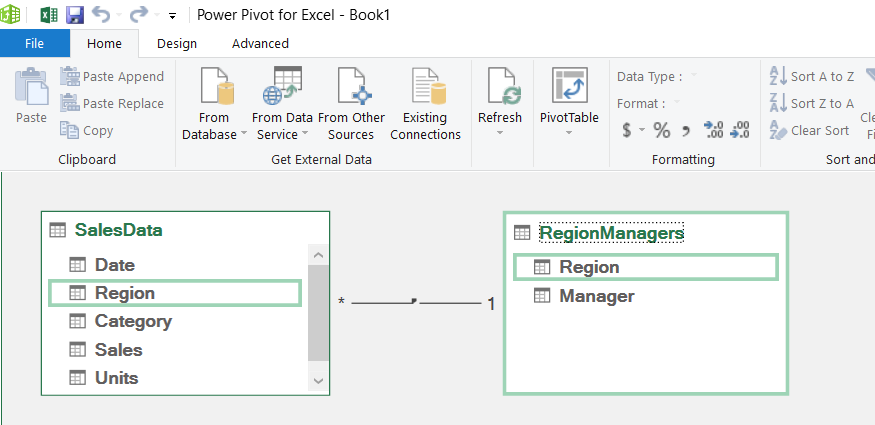Select the Home ribbon tab
The width and height of the screenshot is (875, 425).
104,44
